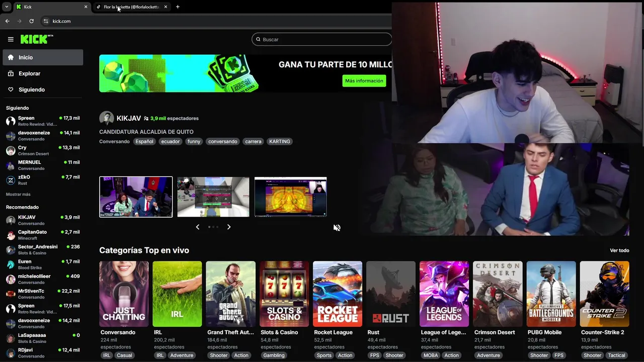Go to previous featured stream arrow

tap(197, 227)
